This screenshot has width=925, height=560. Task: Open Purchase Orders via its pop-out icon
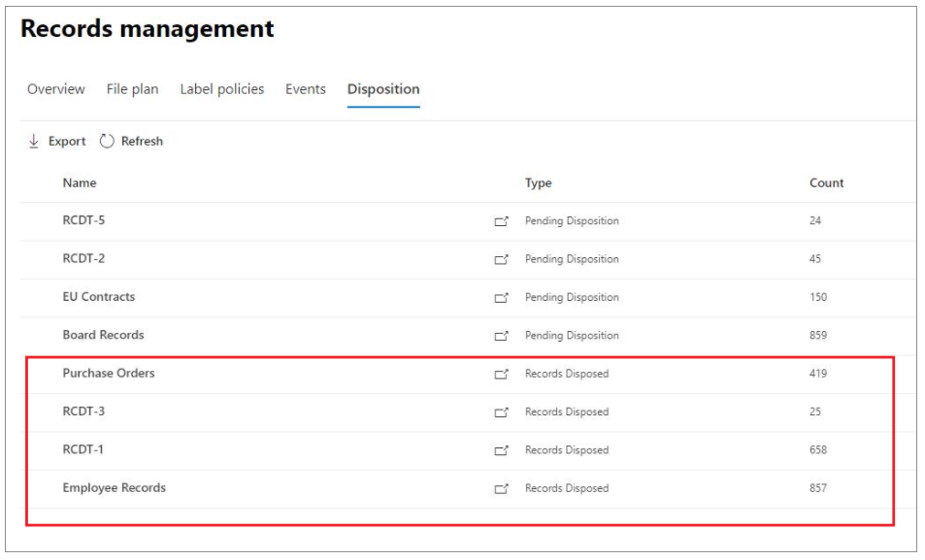[504, 374]
